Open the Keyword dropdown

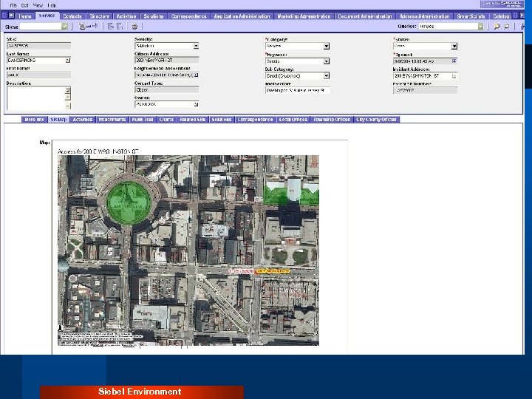click(327, 61)
